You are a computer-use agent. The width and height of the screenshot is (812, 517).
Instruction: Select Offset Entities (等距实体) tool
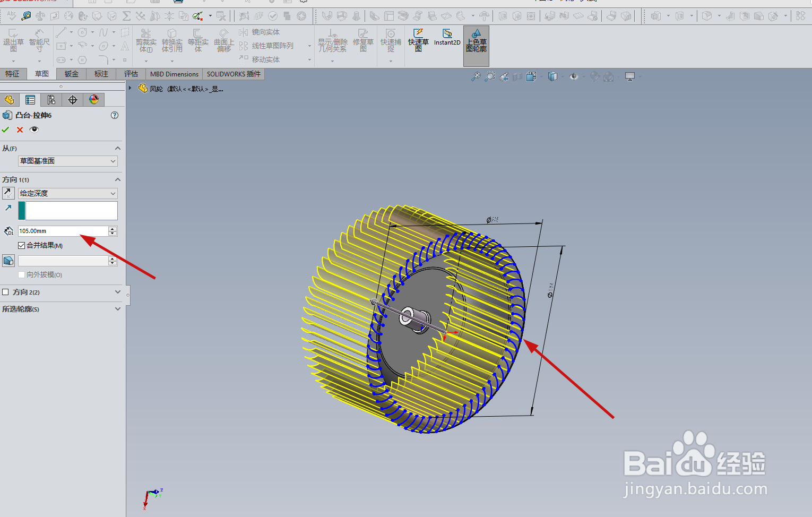pyautogui.click(x=198, y=40)
